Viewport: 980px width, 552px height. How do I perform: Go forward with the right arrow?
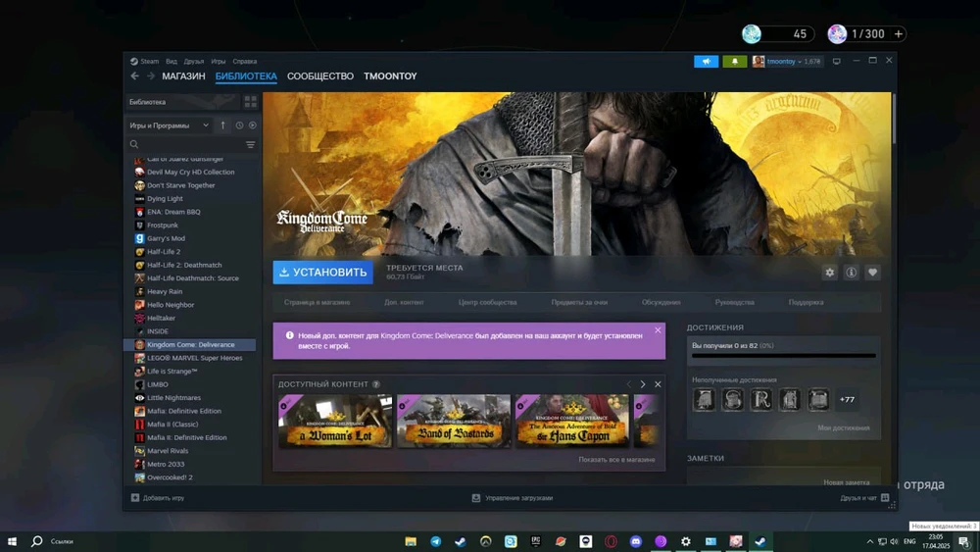pos(151,75)
